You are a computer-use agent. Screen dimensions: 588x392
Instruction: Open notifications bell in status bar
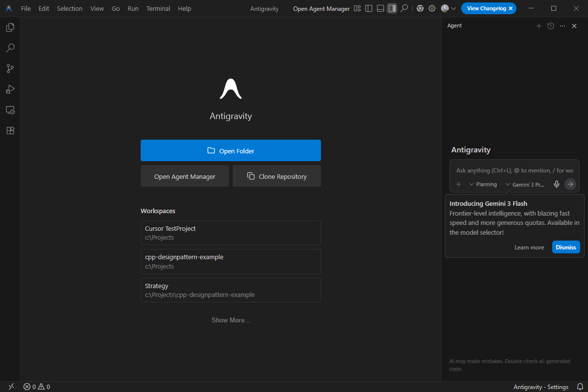pyautogui.click(x=580, y=387)
